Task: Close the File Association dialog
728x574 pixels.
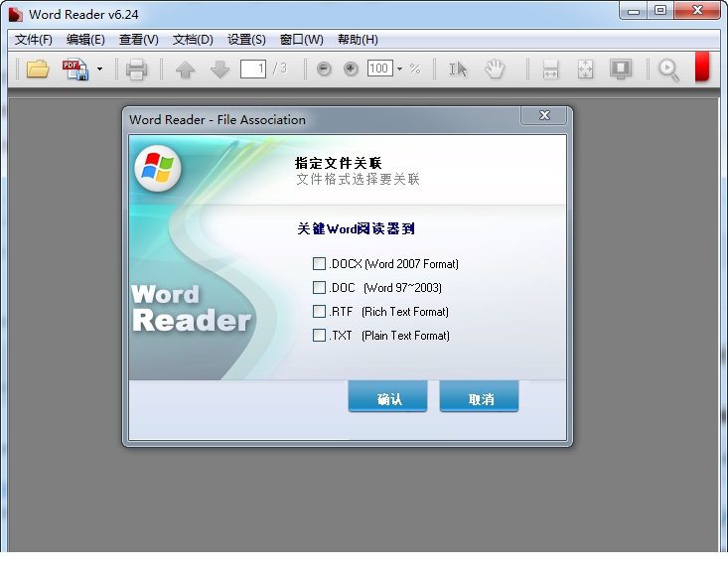Action: [544, 115]
